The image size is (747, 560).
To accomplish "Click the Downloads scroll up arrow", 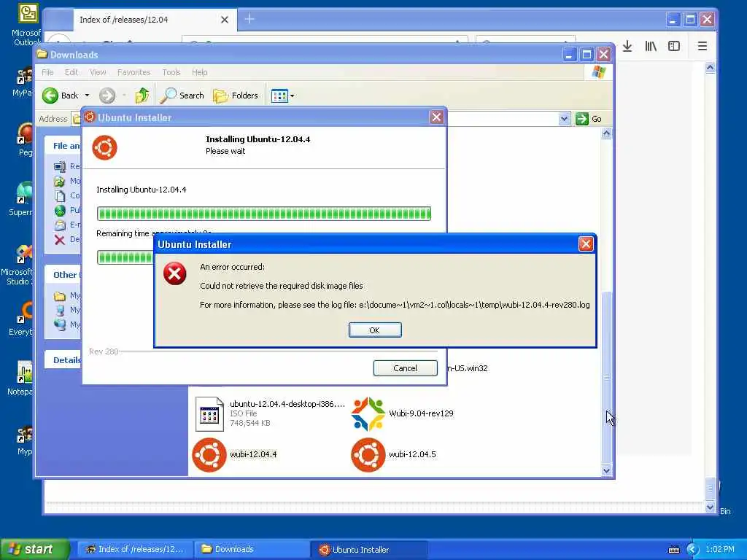I will [x=606, y=134].
